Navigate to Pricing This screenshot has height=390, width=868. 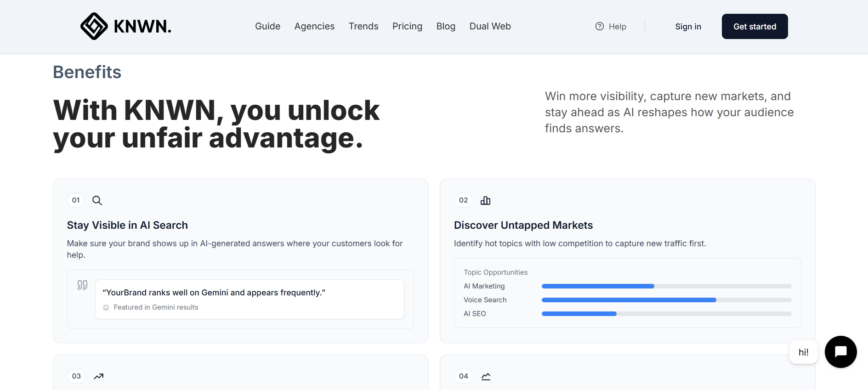[x=407, y=26]
